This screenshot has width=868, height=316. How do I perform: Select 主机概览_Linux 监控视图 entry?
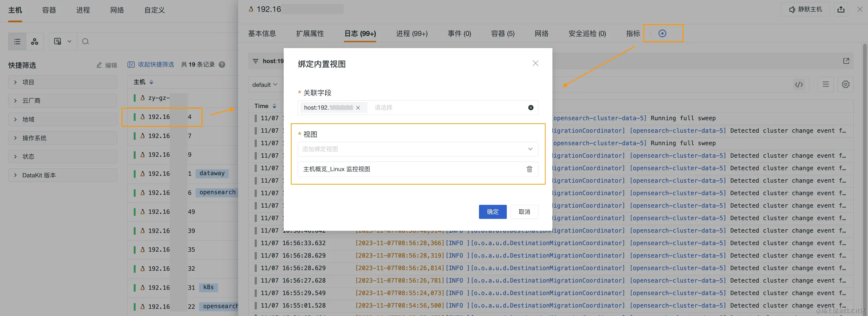418,169
